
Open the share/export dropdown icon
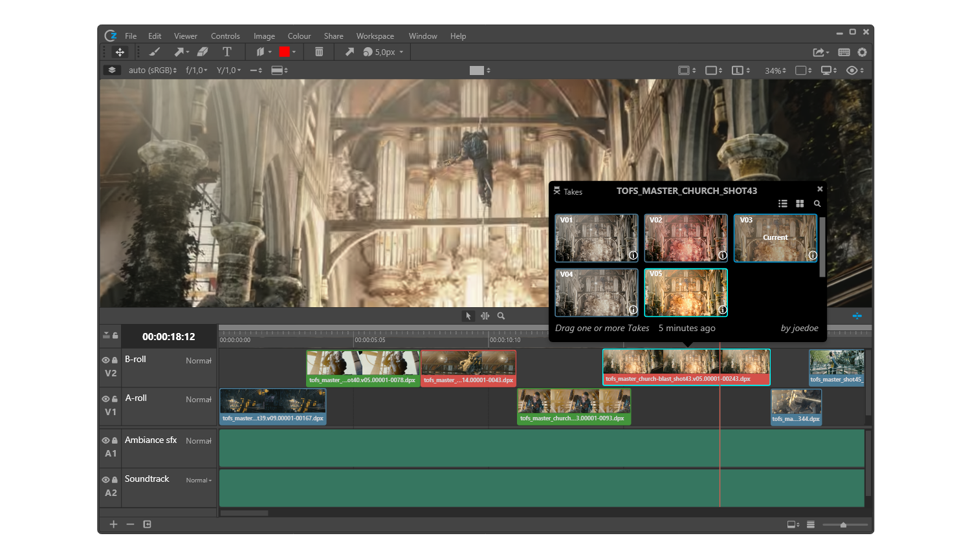click(821, 52)
